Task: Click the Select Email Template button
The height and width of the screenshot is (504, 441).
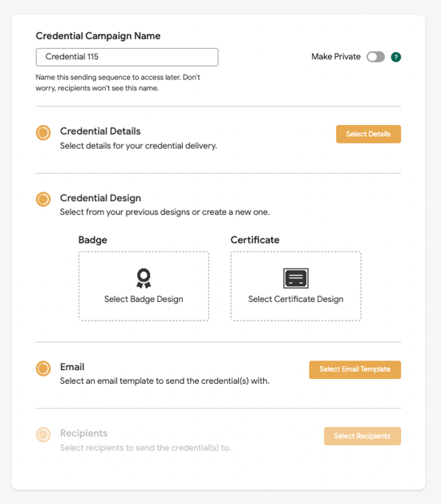Action: click(354, 369)
